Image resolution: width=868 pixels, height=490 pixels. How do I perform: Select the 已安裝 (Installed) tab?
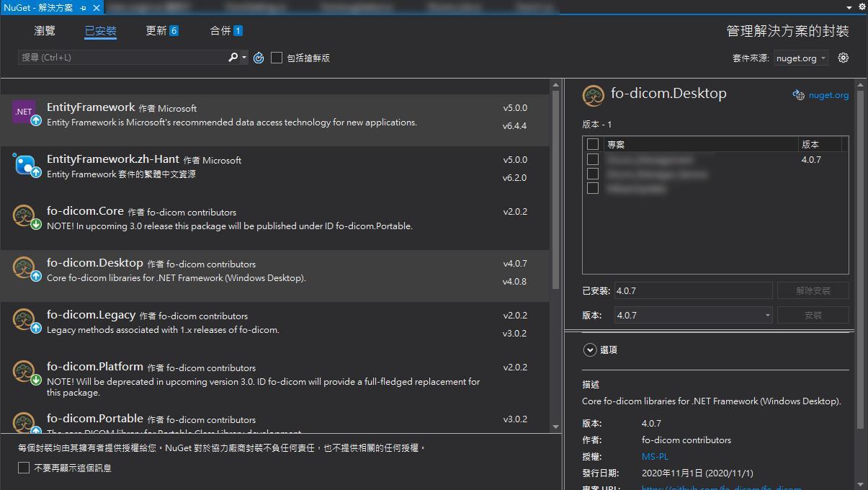pos(100,31)
